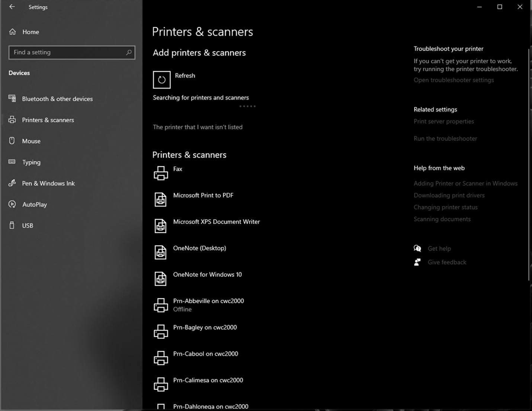The image size is (532, 411).
Task: Click the Home icon in sidebar
Action: tap(13, 32)
